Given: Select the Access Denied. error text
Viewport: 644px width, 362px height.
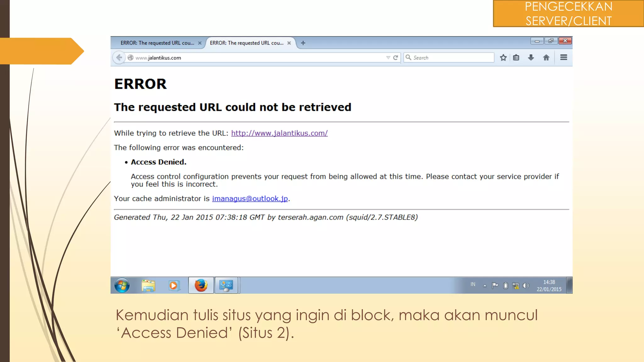Looking at the screenshot, I should (x=158, y=162).
